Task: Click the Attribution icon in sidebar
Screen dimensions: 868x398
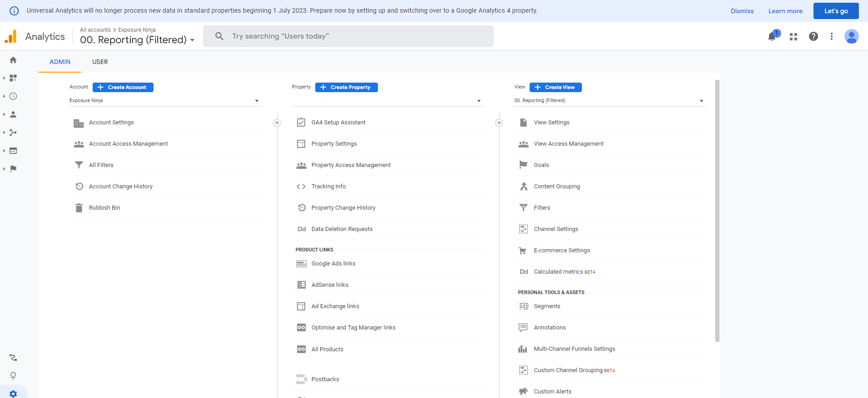Action: [13, 358]
